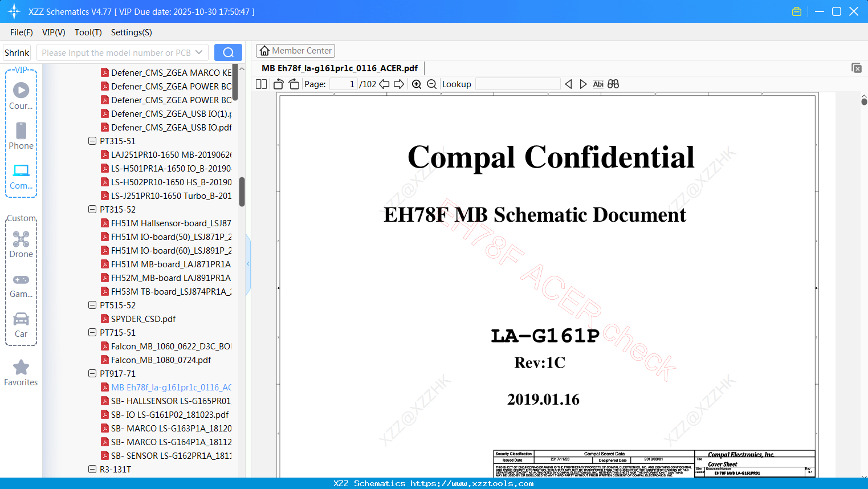Open FH51M IO-board(60) file
The width and height of the screenshot is (868, 489).
point(171,250)
